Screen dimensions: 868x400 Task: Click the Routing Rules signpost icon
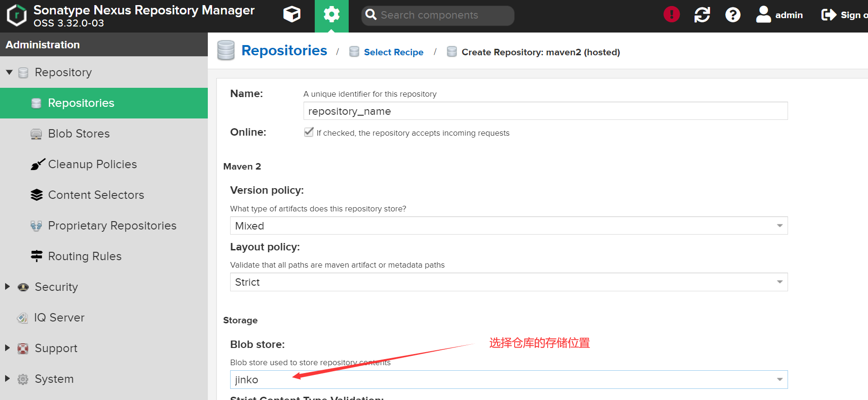coord(37,256)
